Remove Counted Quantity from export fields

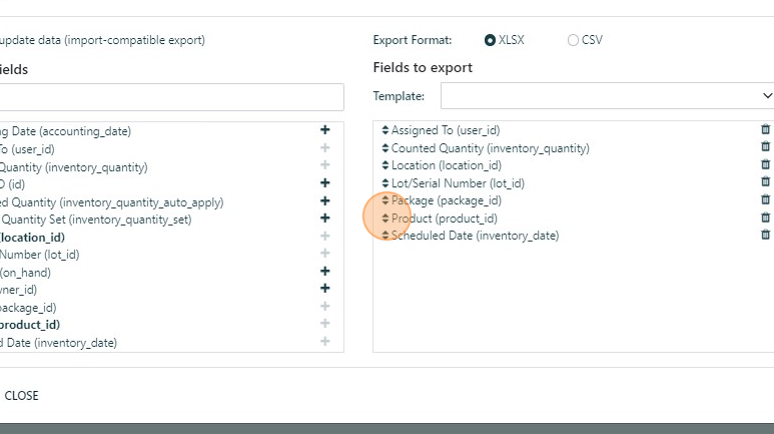(x=765, y=147)
